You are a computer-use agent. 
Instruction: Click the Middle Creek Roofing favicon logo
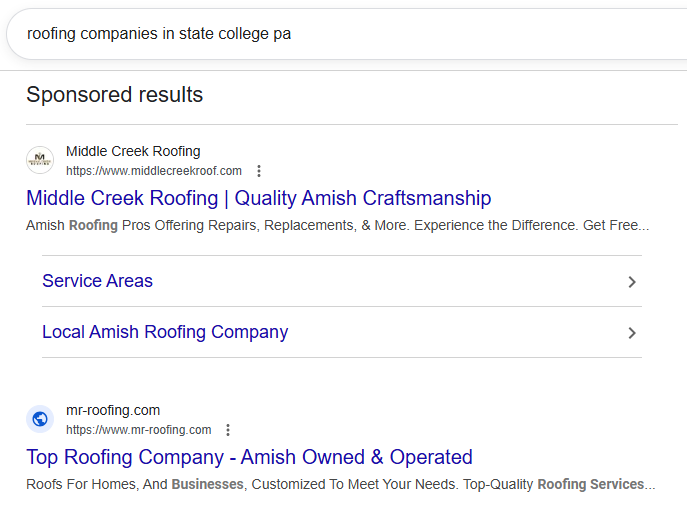(40, 160)
